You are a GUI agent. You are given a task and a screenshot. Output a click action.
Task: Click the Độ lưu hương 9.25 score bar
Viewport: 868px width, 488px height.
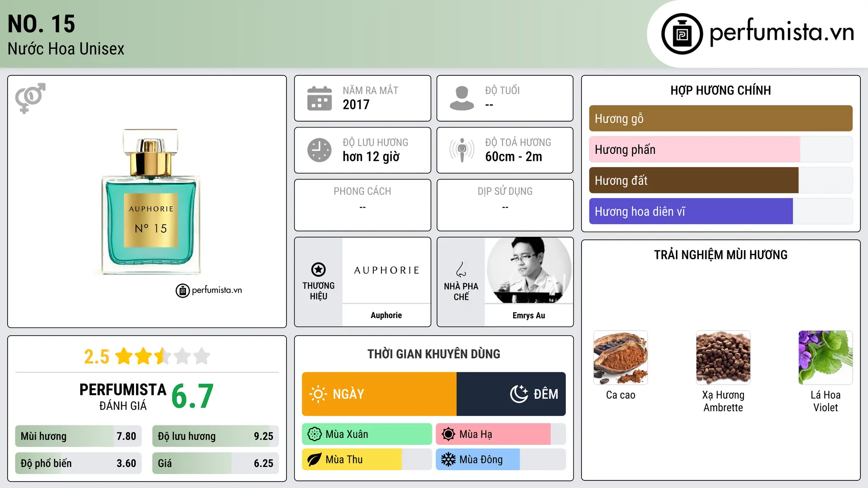(x=215, y=436)
